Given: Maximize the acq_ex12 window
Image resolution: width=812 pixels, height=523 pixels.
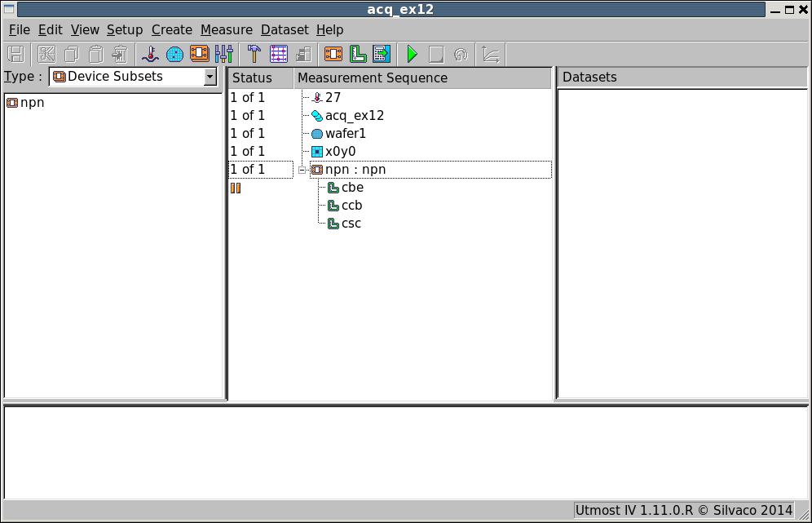Looking at the screenshot, I should pyautogui.click(x=789, y=10).
